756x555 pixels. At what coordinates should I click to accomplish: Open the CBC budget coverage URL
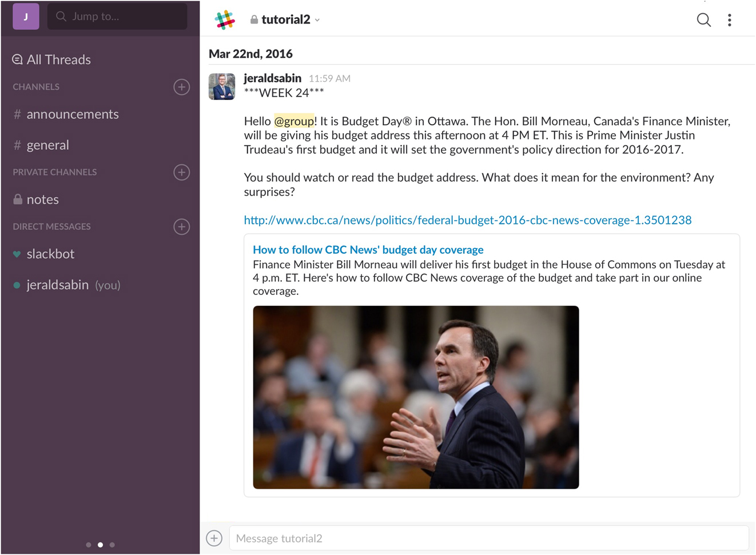click(467, 220)
